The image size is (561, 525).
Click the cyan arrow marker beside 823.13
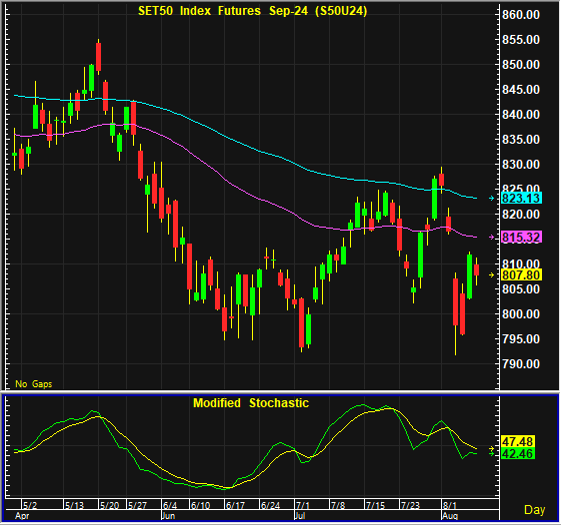(492, 198)
